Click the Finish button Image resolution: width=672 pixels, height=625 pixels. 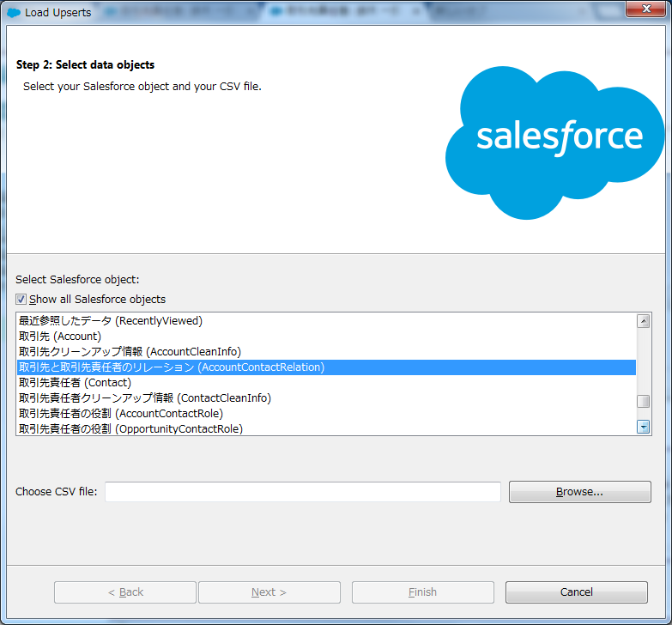423,592
